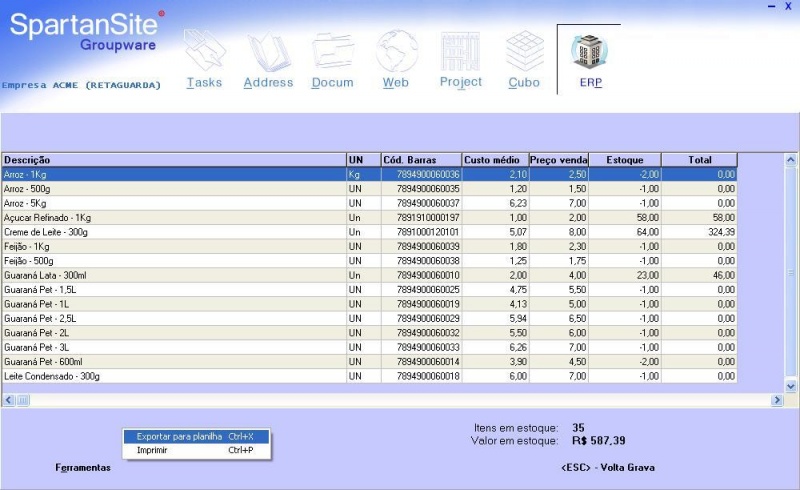Open the Ferramentas menu
The image size is (800, 490).
pyautogui.click(x=83, y=468)
